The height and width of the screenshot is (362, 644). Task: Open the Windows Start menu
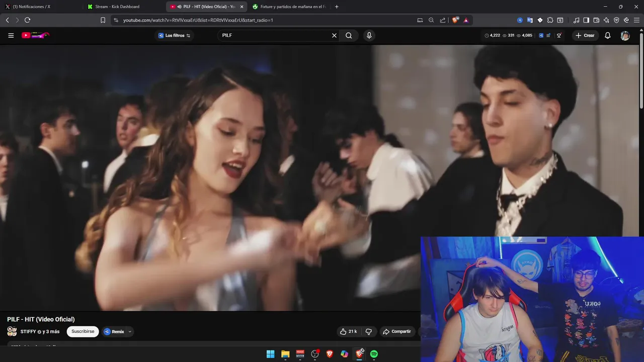pos(271,354)
